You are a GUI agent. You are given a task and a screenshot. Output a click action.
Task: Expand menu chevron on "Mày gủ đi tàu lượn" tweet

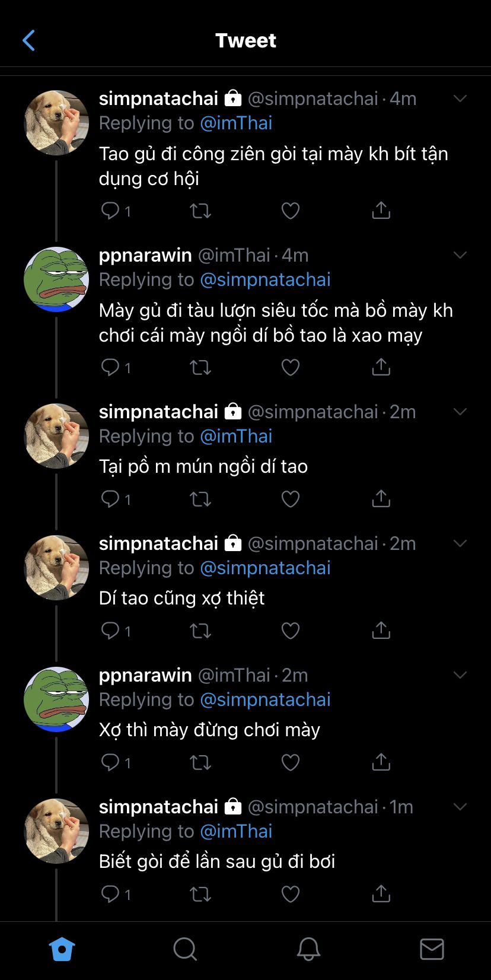coord(460,255)
